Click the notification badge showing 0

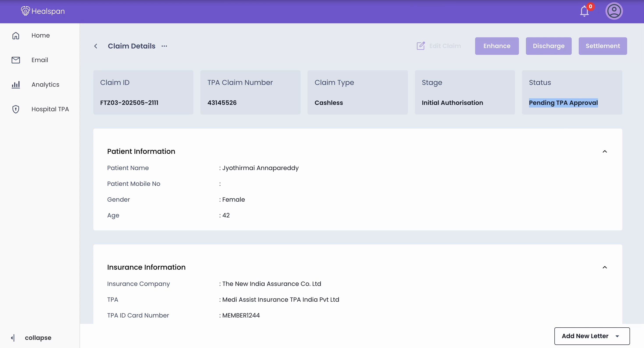point(590,7)
